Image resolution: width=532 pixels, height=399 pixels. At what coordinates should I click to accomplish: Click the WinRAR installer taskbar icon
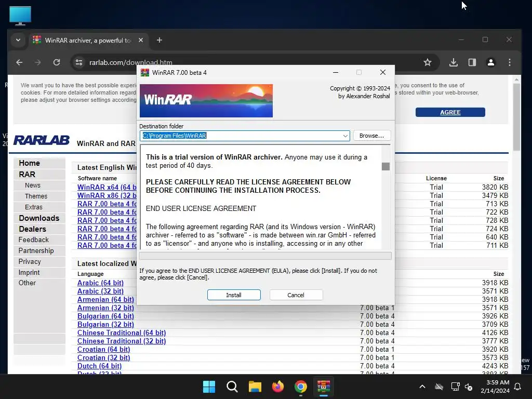pyautogui.click(x=324, y=387)
